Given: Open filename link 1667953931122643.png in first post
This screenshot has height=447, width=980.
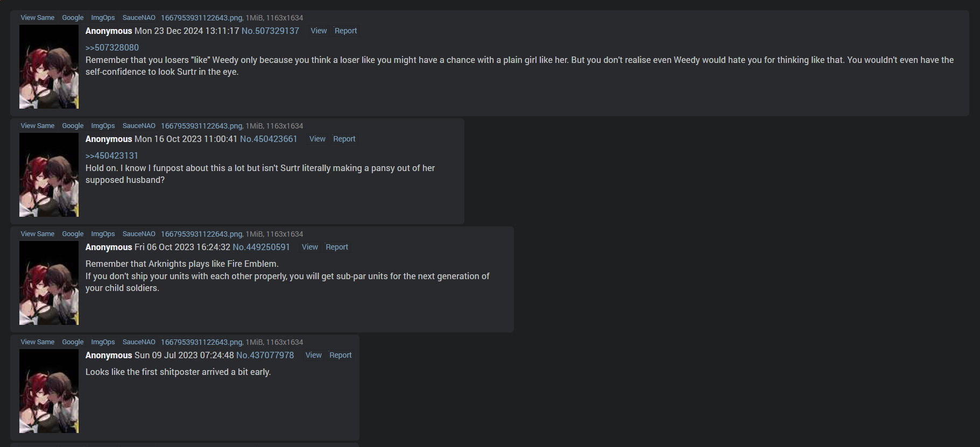Looking at the screenshot, I should [x=202, y=18].
